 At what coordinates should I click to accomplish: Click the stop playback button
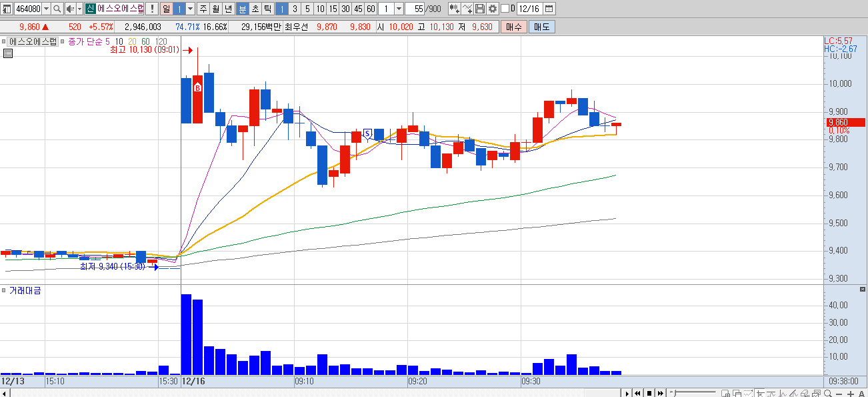[x=649, y=393]
